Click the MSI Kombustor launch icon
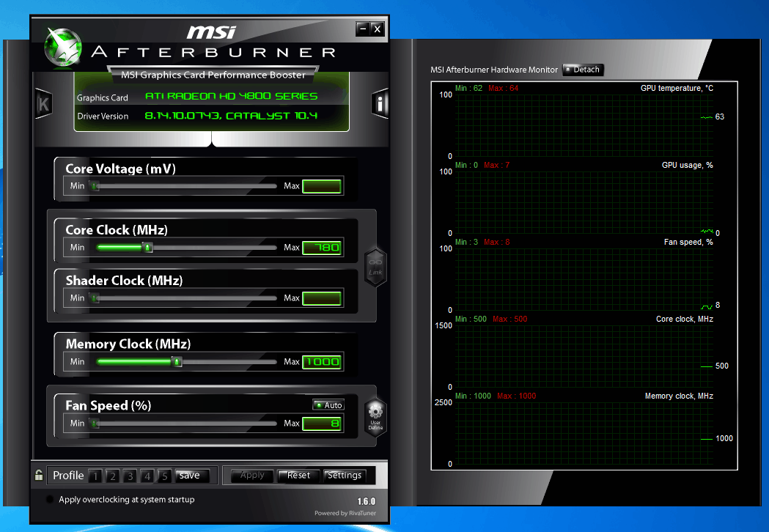769x532 pixels. [x=43, y=103]
